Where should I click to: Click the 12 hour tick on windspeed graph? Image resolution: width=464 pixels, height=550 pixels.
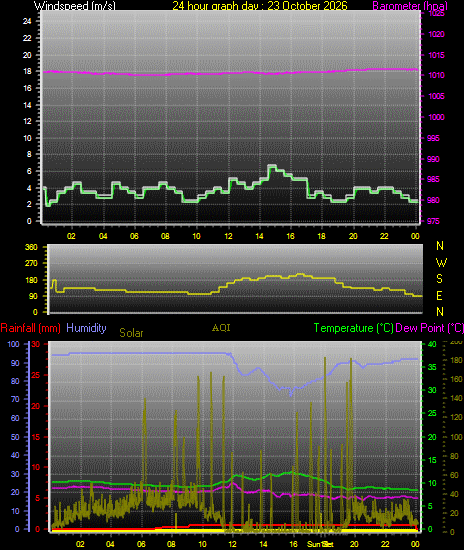point(228,236)
